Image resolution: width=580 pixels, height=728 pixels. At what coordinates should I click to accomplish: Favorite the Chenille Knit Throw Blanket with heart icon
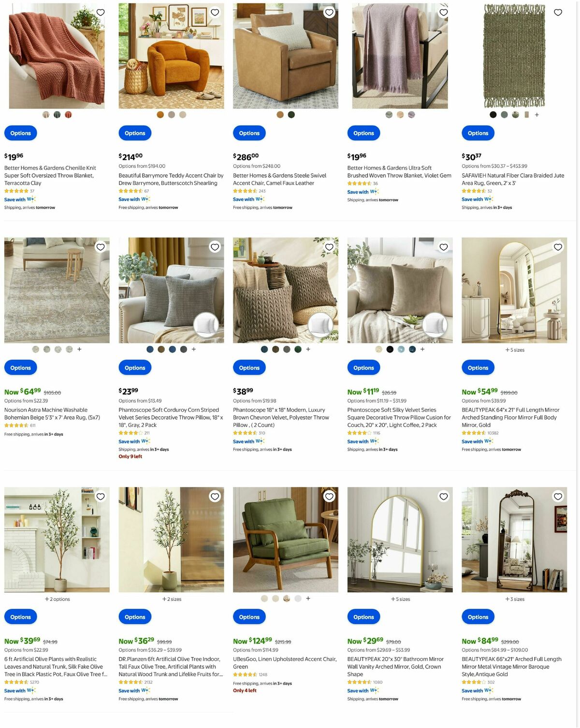pos(101,13)
